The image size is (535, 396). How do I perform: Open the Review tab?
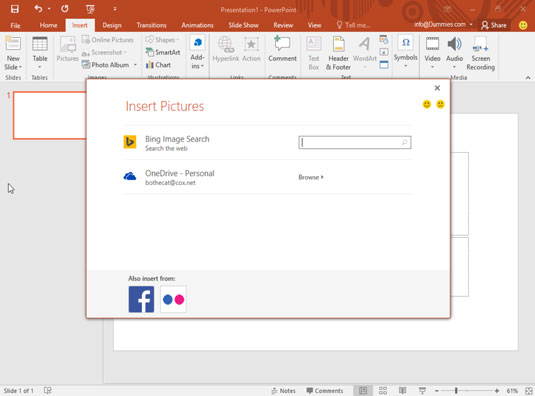coord(283,25)
